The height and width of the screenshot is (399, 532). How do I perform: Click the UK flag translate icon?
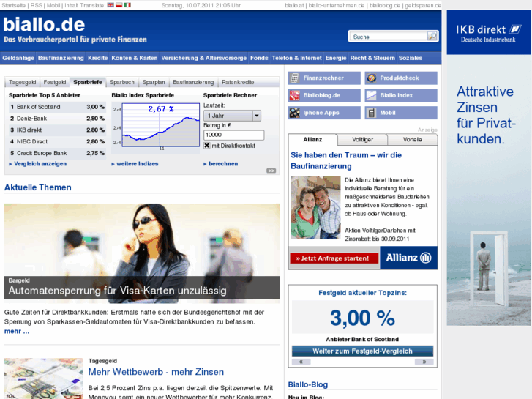click(x=110, y=5)
